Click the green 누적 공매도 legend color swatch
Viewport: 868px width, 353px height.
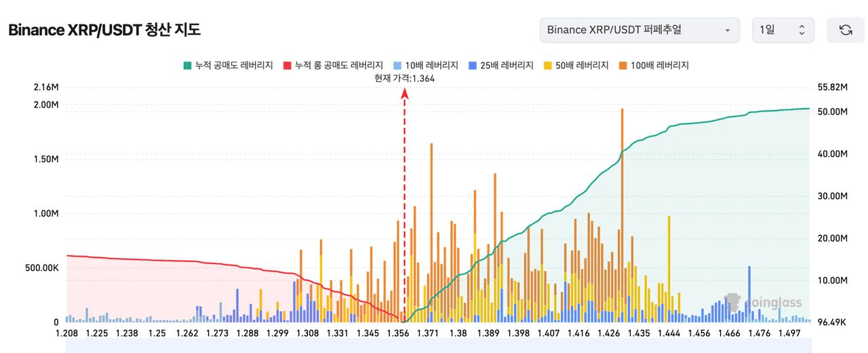(x=187, y=66)
